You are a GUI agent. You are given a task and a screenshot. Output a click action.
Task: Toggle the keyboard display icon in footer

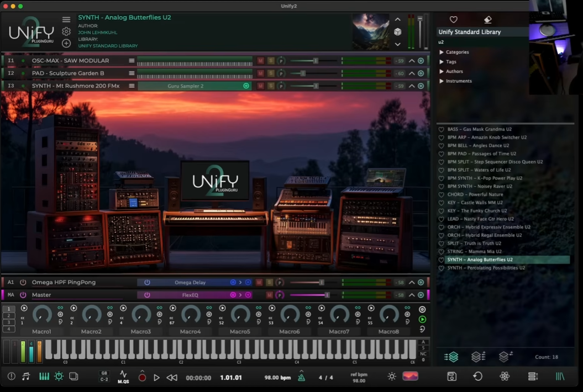[44, 377]
